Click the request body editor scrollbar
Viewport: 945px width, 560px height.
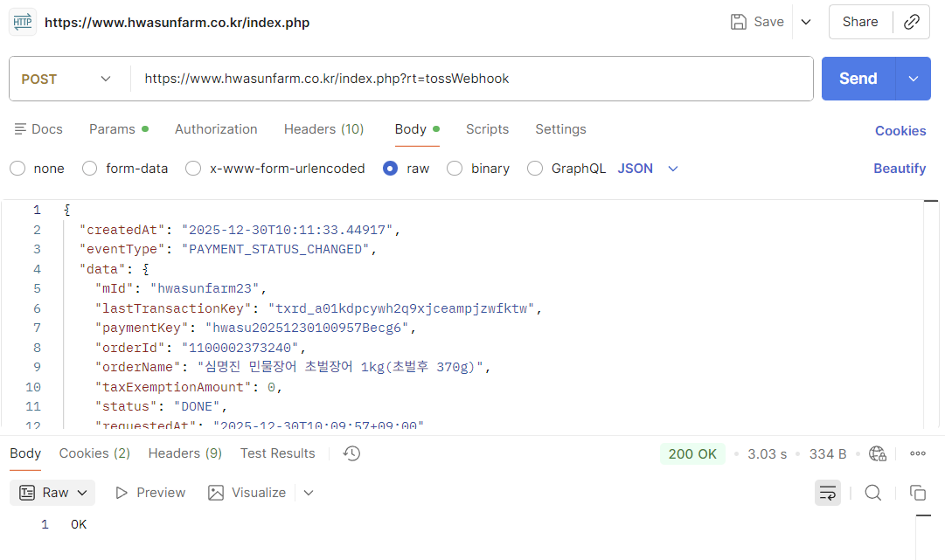(x=932, y=315)
